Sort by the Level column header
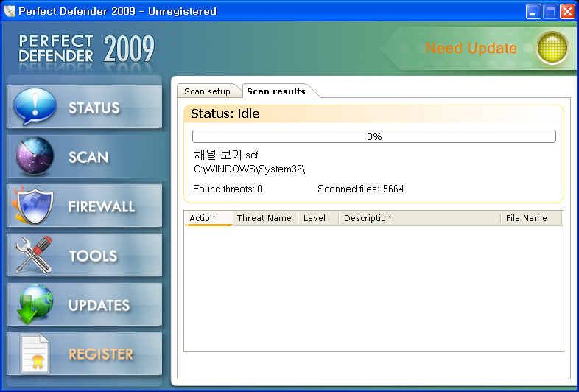This screenshot has height=392, width=579. point(318,218)
